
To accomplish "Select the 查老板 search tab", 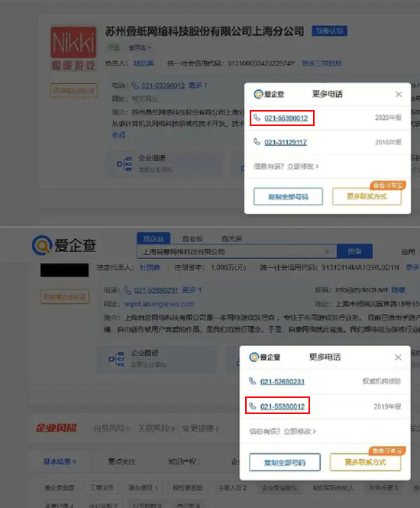I will (x=192, y=239).
